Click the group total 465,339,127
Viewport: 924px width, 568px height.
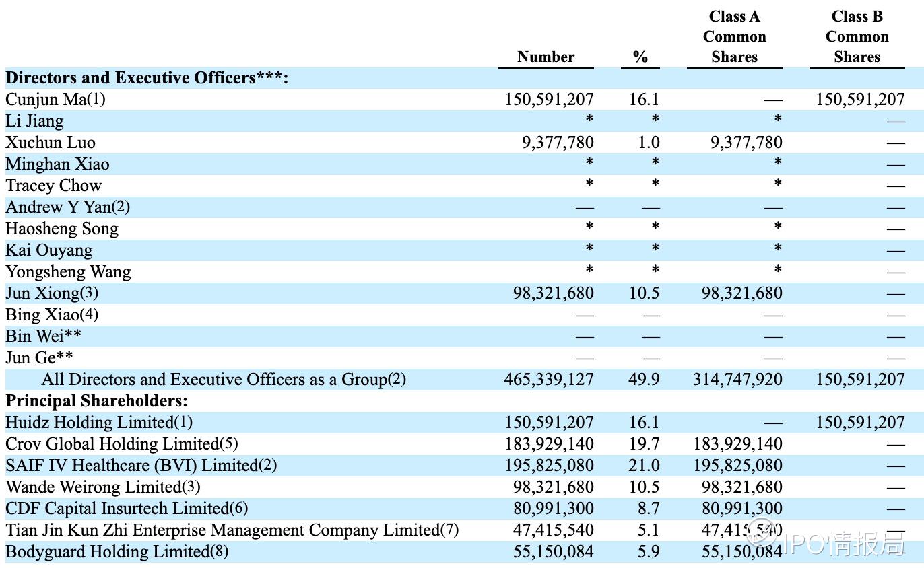(x=549, y=380)
